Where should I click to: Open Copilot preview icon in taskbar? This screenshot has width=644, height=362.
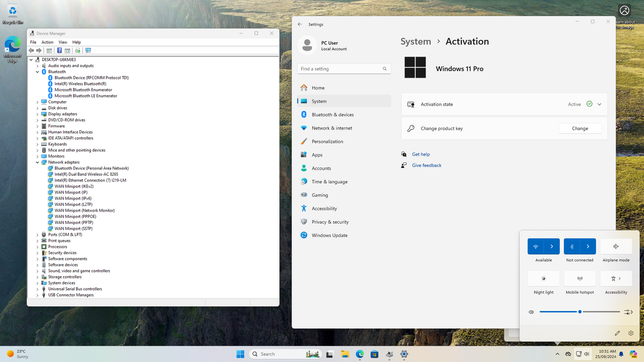tap(634, 354)
